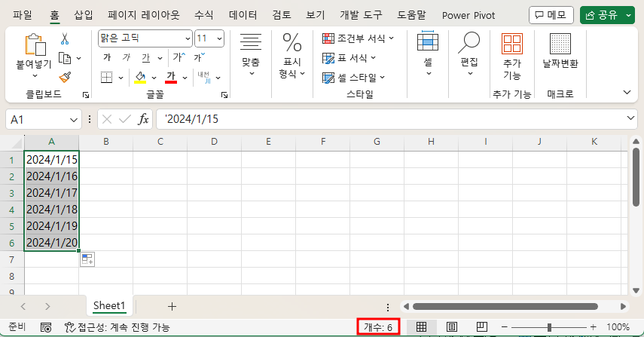Viewport: 644px width, 337px height.
Task: Run the 날짜변환 macro button
Action: pyautogui.click(x=560, y=51)
